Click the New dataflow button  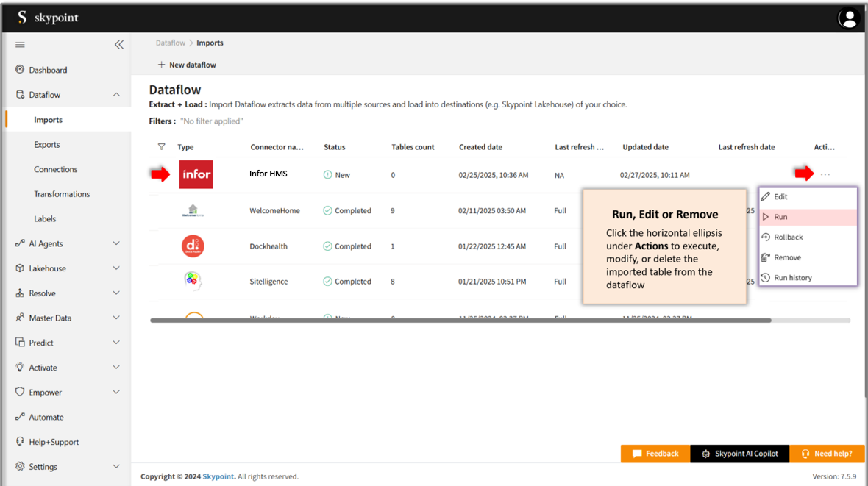[x=187, y=65]
